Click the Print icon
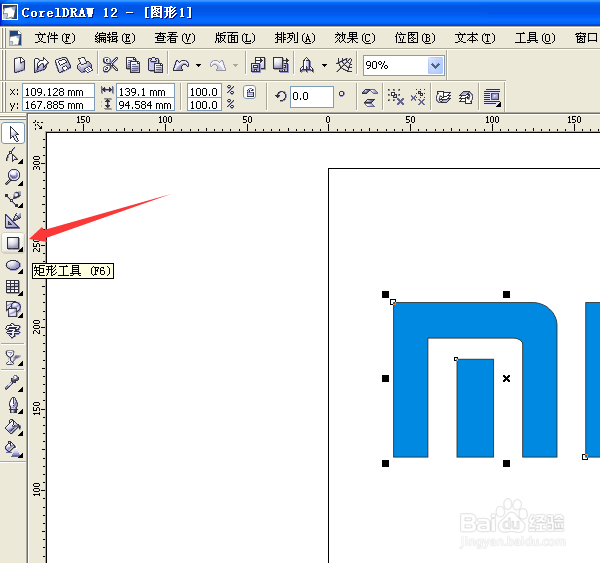 click(85, 65)
